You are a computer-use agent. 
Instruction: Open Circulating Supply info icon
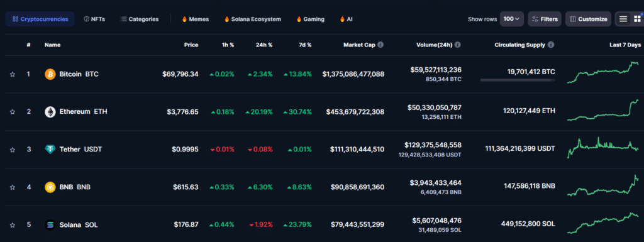(551, 45)
